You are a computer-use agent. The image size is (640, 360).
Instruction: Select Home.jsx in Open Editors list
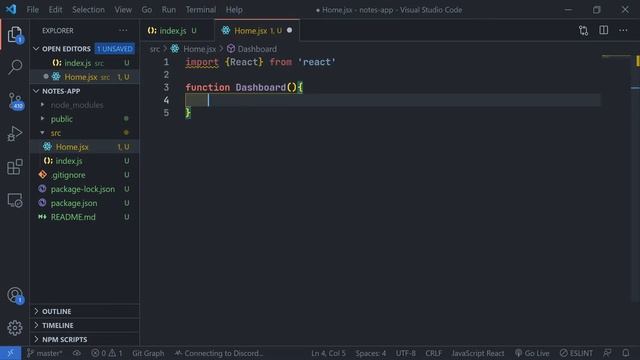click(85, 77)
